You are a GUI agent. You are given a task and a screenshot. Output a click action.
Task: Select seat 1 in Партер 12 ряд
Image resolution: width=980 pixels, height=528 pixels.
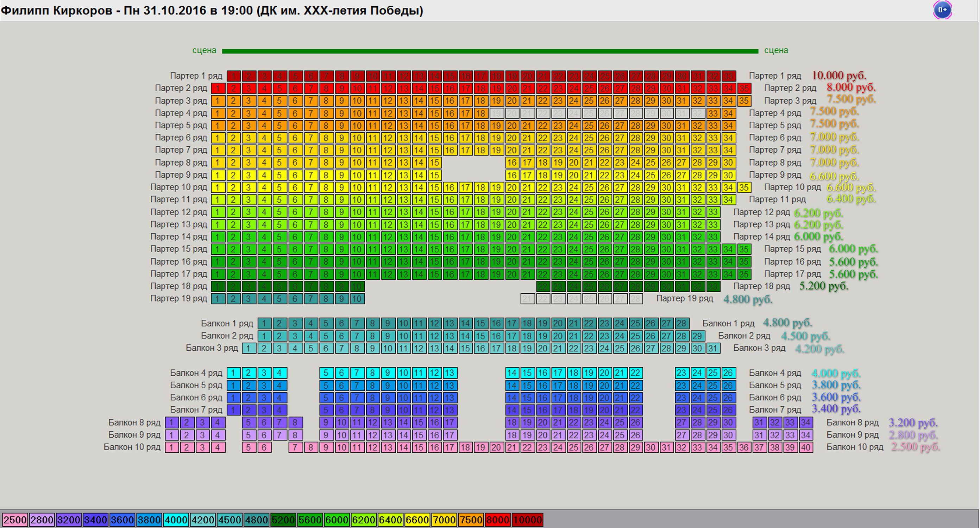tap(218, 212)
